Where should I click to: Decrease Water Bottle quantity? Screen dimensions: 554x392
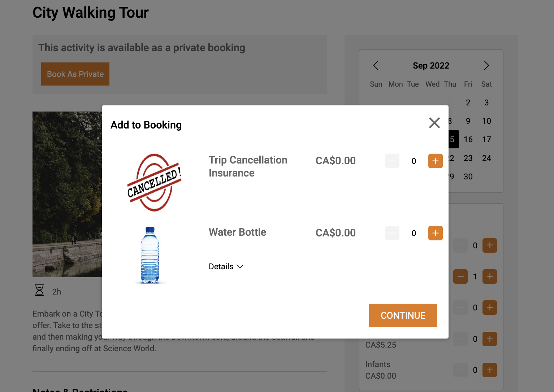[392, 233]
